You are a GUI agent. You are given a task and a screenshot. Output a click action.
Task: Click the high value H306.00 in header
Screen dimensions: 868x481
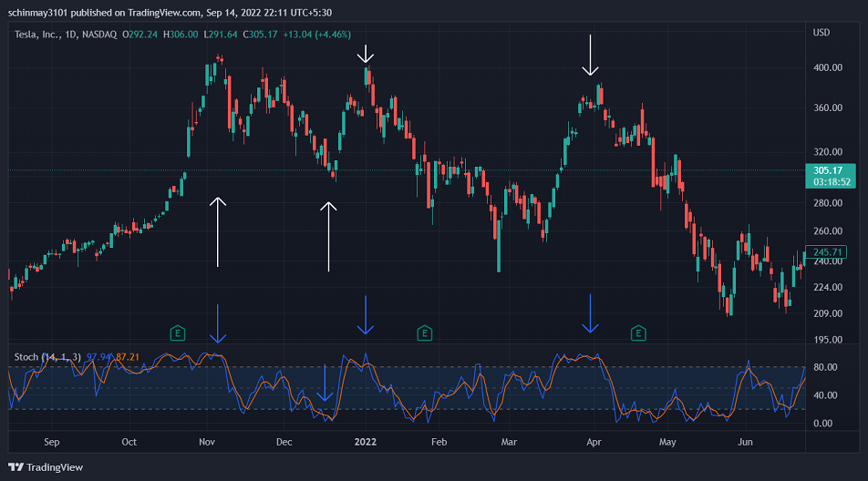tap(181, 35)
